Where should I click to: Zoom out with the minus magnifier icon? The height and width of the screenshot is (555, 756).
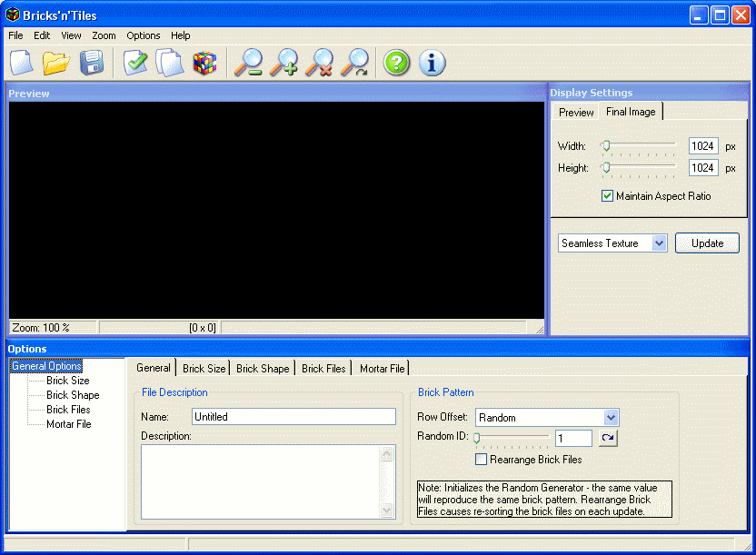point(248,63)
